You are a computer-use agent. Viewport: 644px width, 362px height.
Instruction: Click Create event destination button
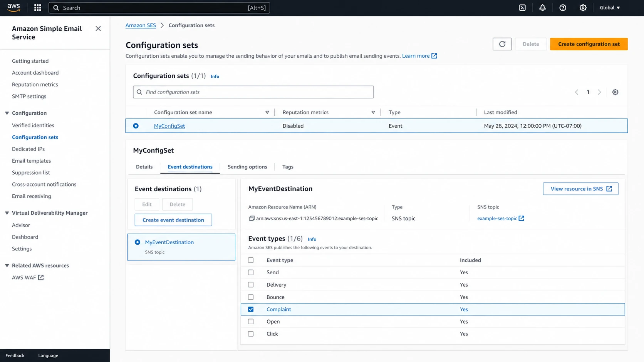[173, 220]
